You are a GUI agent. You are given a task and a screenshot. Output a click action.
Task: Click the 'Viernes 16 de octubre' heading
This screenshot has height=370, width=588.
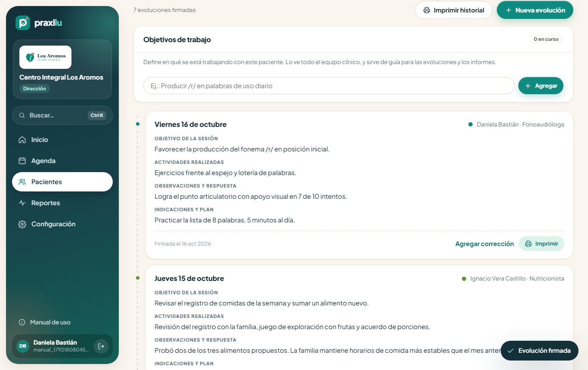click(190, 124)
